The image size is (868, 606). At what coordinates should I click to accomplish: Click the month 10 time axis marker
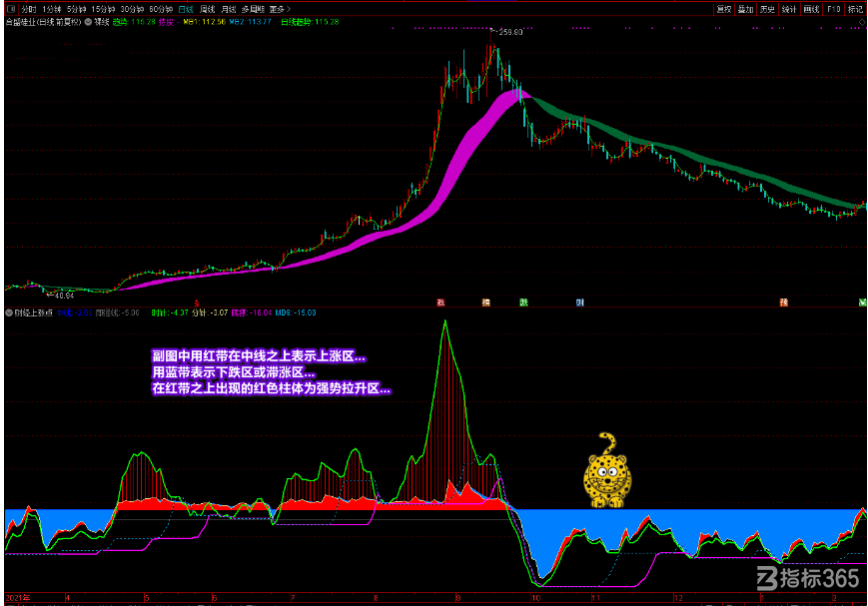tap(535, 598)
